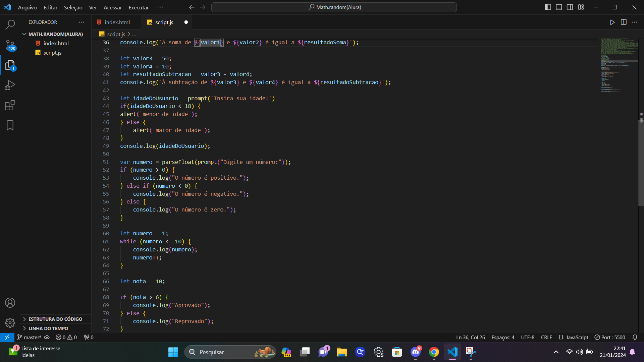Select the Explorer files icon
The image size is (644, 362).
pos(10,65)
